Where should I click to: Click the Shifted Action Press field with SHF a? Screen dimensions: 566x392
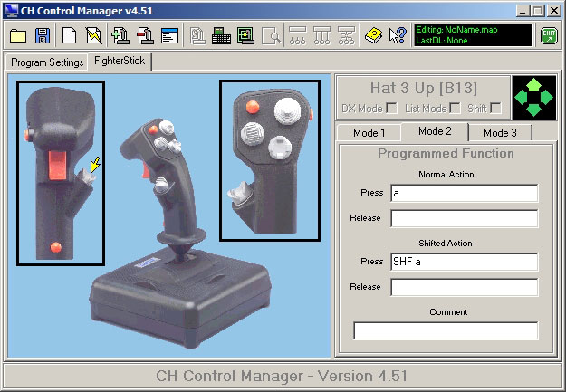[x=465, y=262]
